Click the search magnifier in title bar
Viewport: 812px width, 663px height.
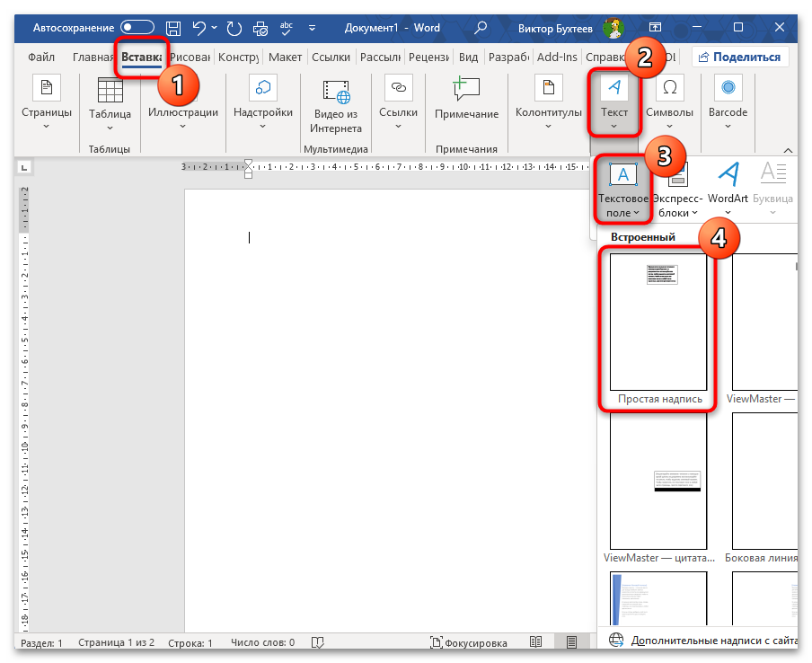click(481, 28)
